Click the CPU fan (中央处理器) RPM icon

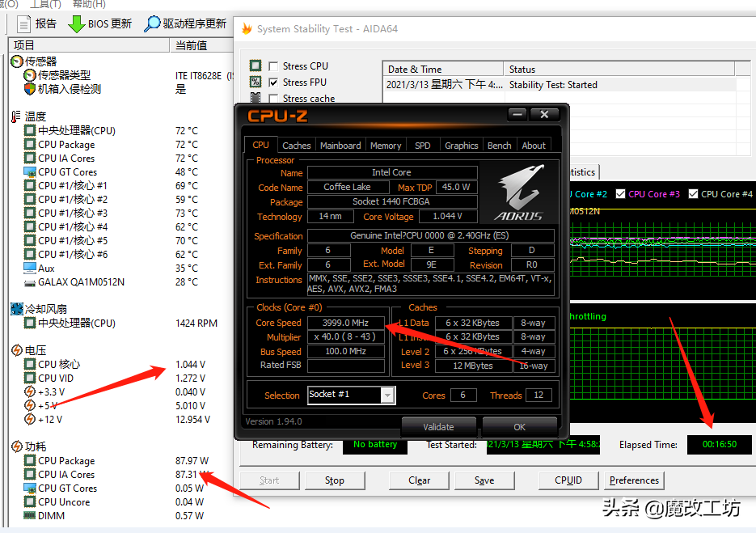(30, 324)
